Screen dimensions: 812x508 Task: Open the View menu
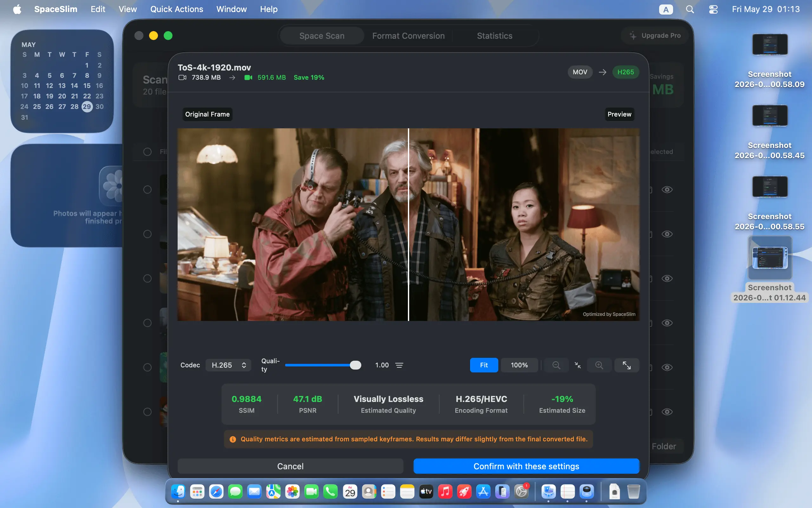pyautogui.click(x=128, y=9)
